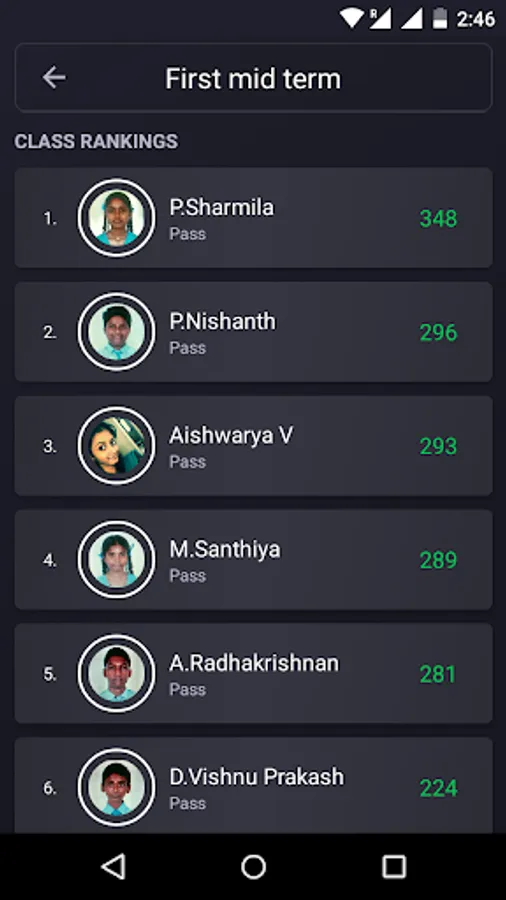Screen dimensions: 506x900
Task: Tap P.Sharmila's 348 score
Action: pos(438,219)
